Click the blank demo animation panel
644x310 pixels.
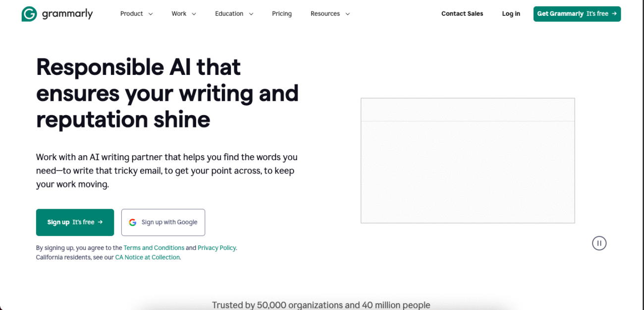pyautogui.click(x=468, y=161)
